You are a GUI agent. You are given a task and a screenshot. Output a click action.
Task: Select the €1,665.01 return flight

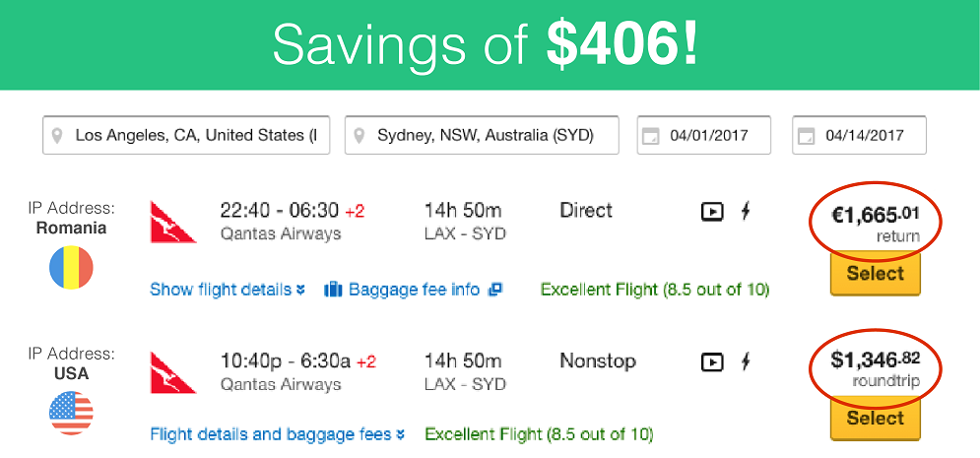tap(875, 274)
